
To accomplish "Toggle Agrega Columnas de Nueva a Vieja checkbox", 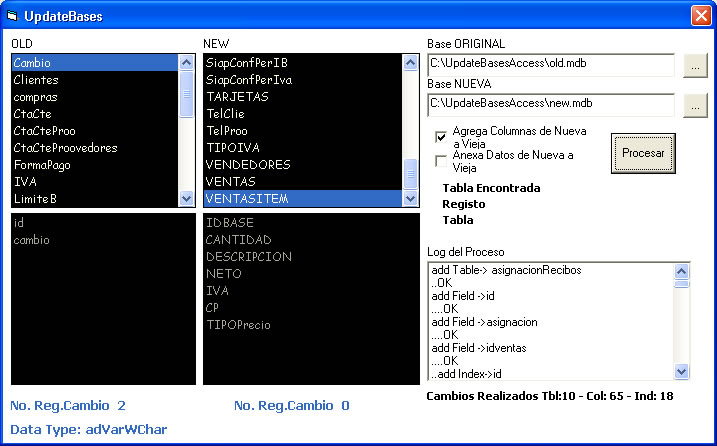I will point(441,137).
